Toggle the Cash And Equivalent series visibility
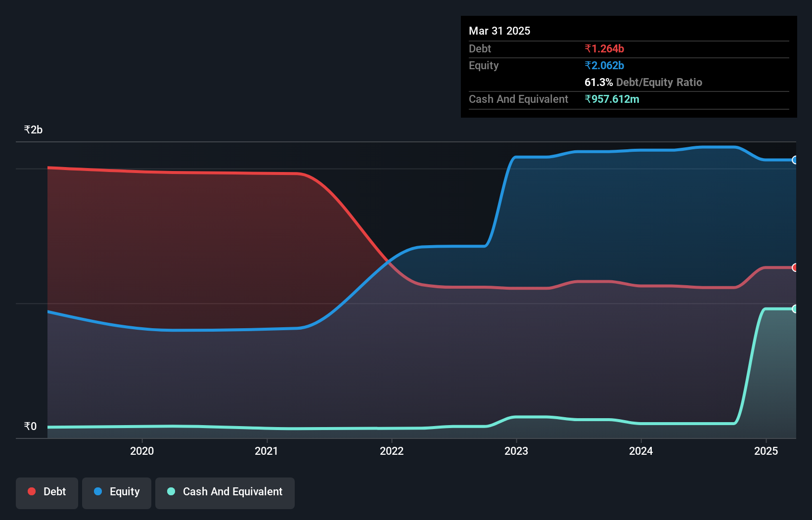This screenshot has height=520, width=812. 225,492
